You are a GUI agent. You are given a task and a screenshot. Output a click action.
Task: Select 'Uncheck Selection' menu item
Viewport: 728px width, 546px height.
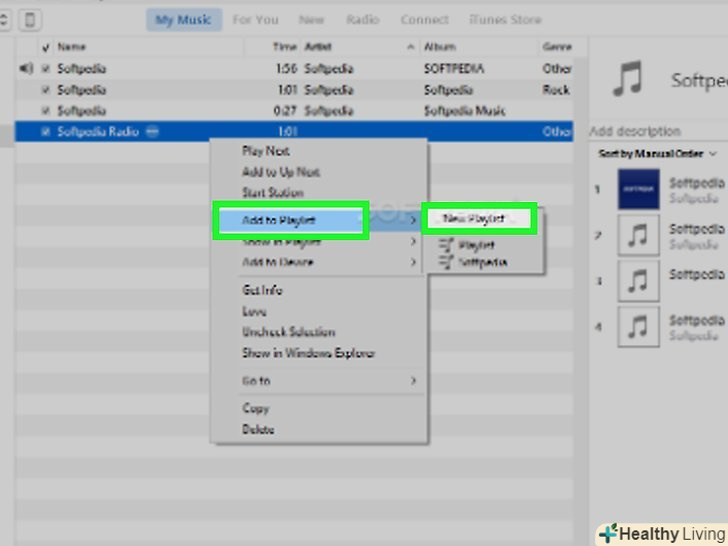point(289,332)
